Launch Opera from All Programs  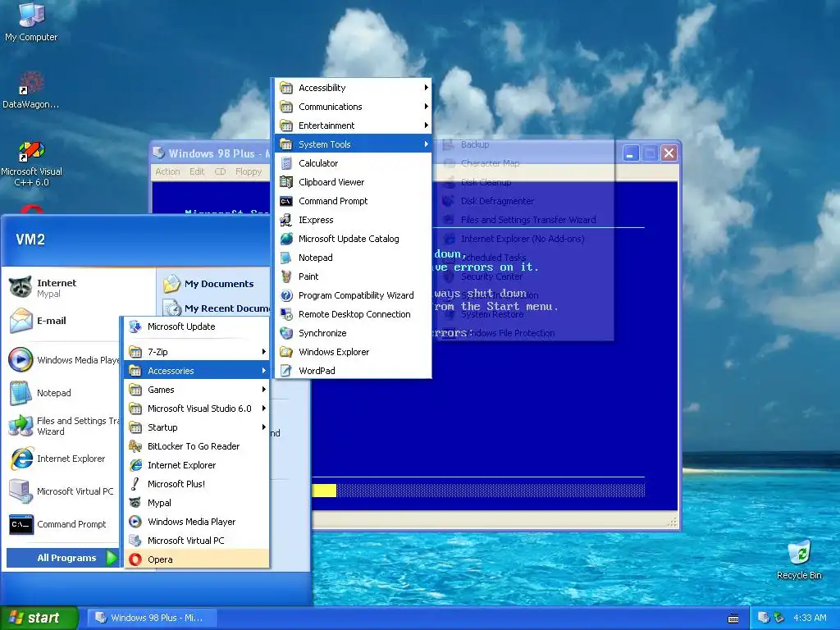point(197,559)
